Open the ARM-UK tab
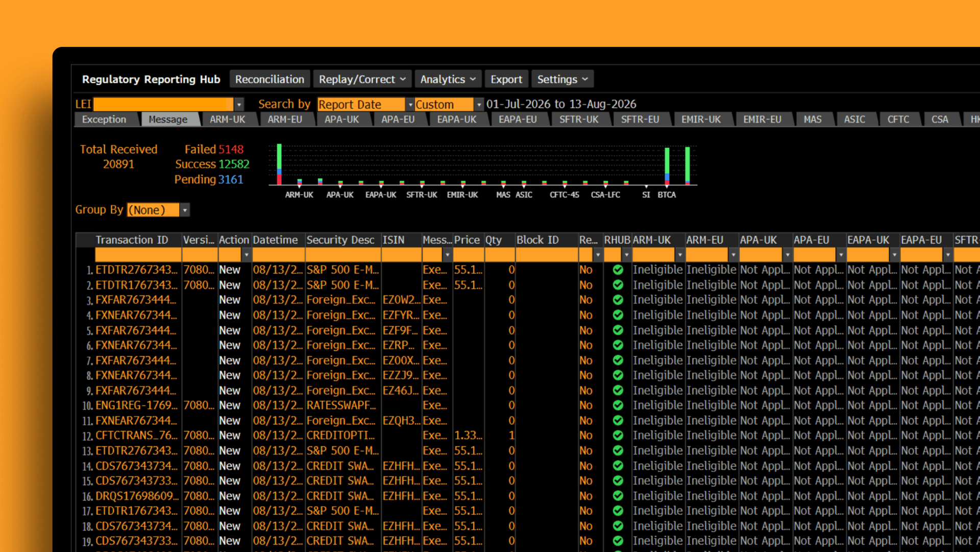The image size is (980, 552). 228,119
